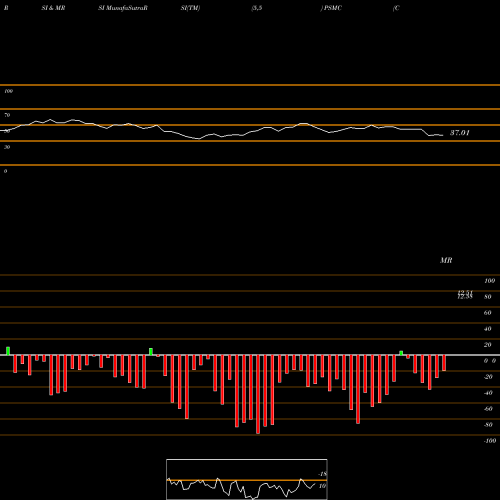
Task: Click the RSI axis label 0
Action: point(5,171)
